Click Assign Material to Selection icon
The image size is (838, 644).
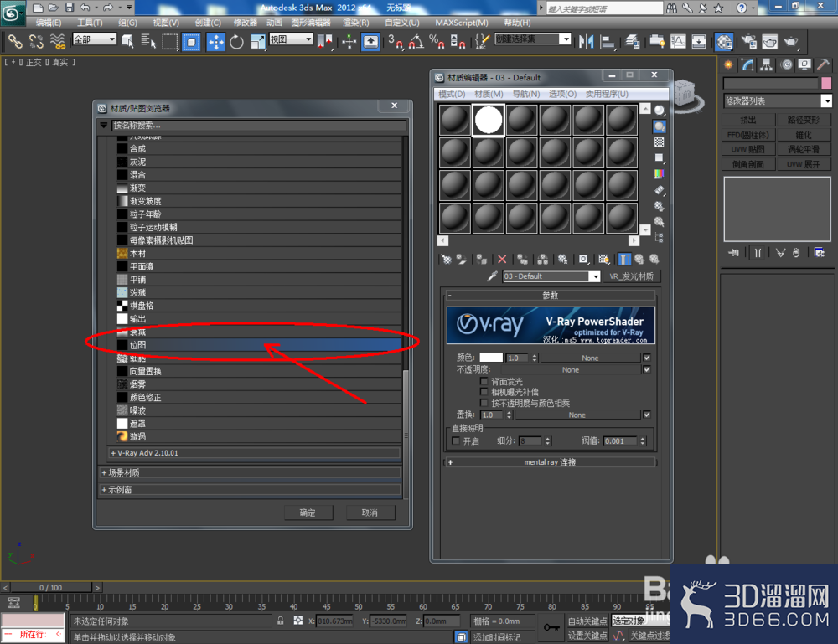[x=482, y=259]
